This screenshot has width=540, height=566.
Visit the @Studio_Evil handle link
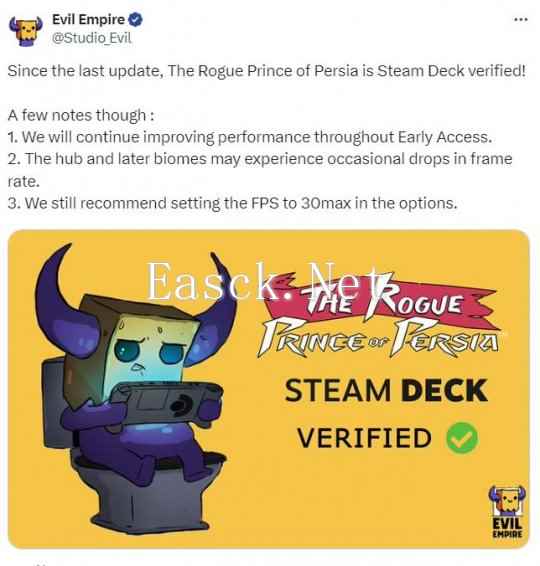[92, 38]
